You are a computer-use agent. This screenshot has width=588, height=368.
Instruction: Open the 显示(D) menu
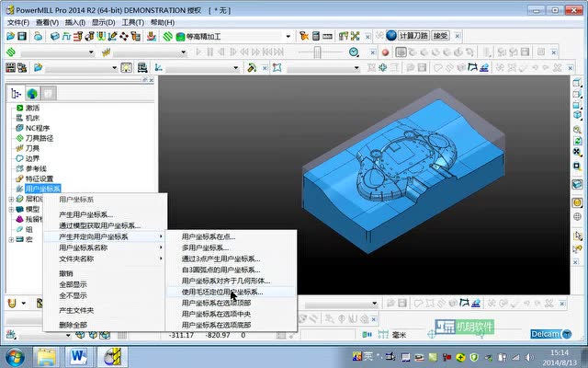pos(104,22)
